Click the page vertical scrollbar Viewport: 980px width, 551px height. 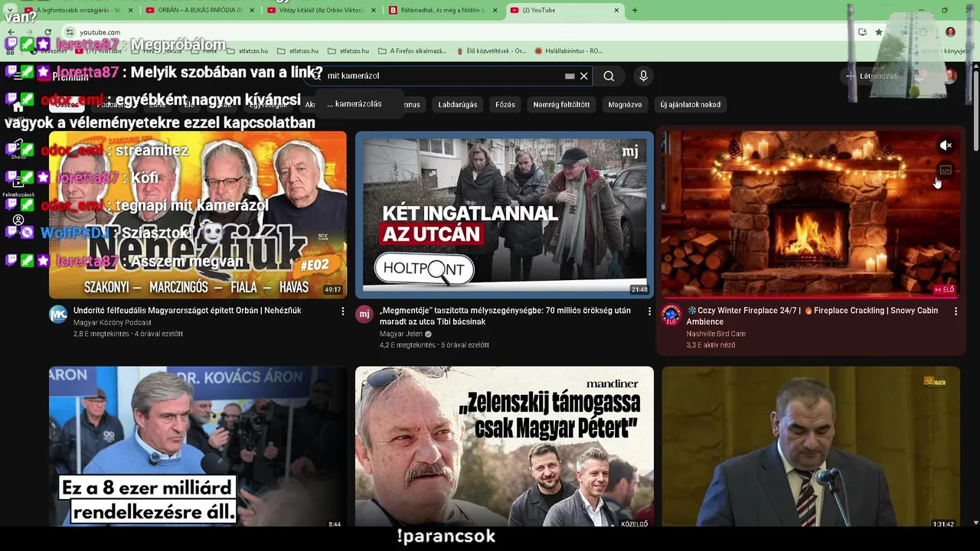[x=975, y=111]
